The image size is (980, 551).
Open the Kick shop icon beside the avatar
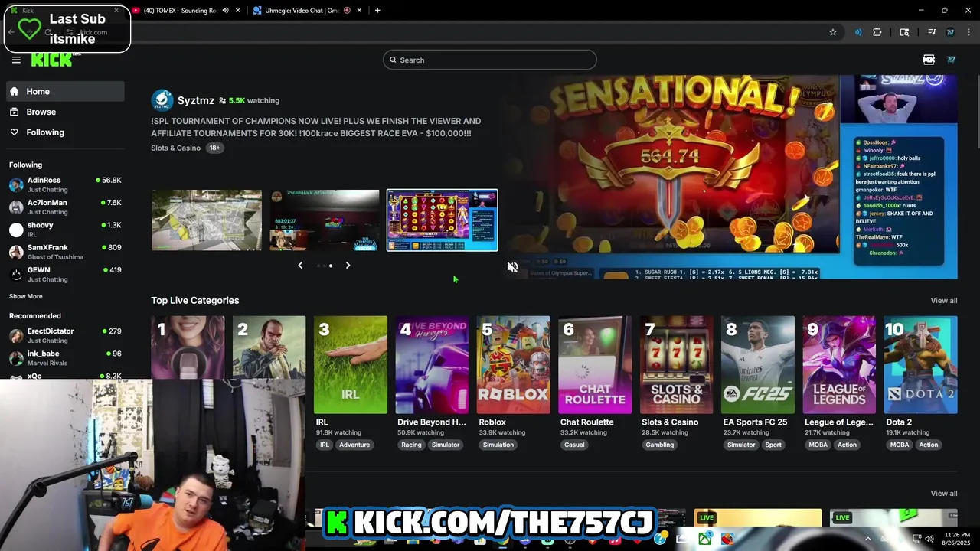click(929, 60)
